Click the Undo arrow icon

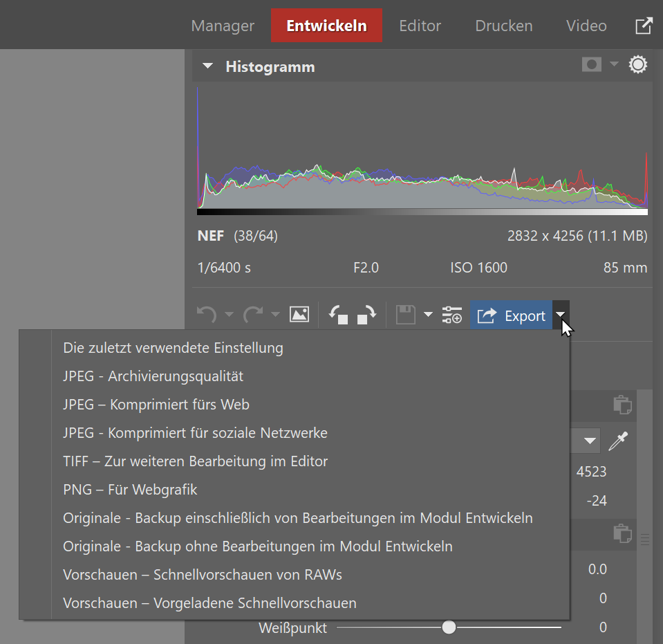(207, 315)
